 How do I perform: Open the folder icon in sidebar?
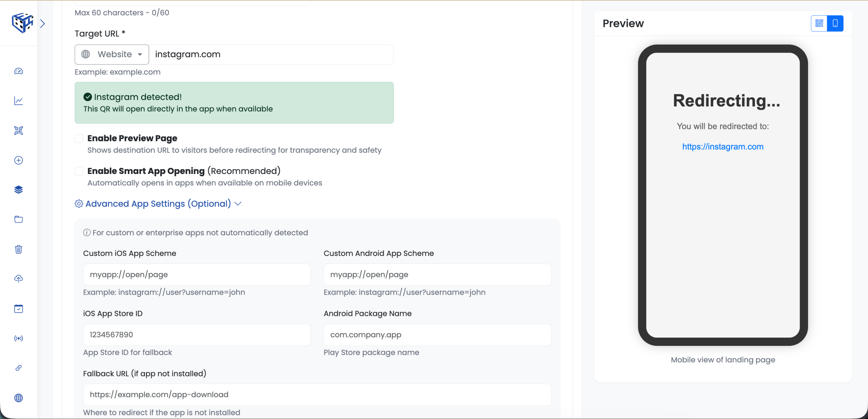tap(19, 220)
